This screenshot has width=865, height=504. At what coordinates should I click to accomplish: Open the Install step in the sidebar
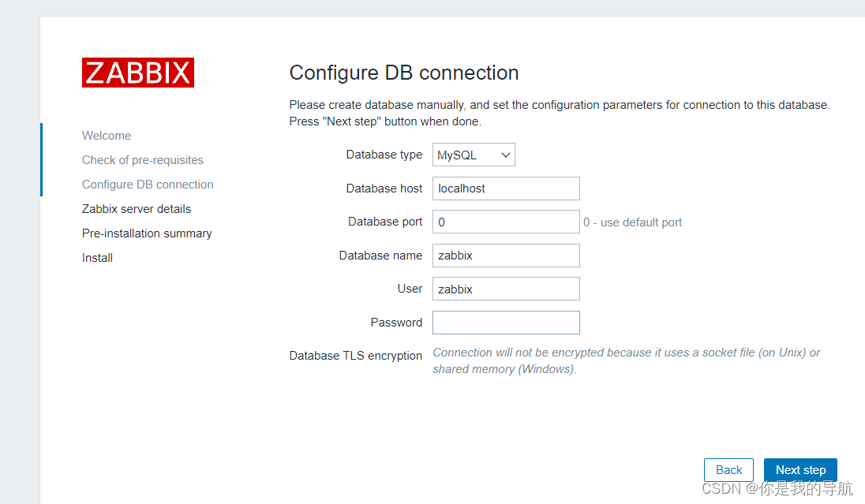(96, 257)
